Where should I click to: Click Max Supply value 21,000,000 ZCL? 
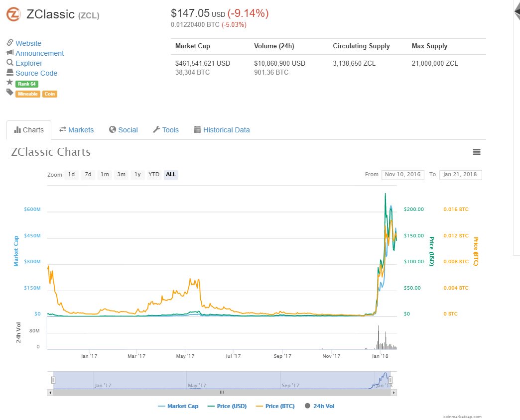click(435, 63)
